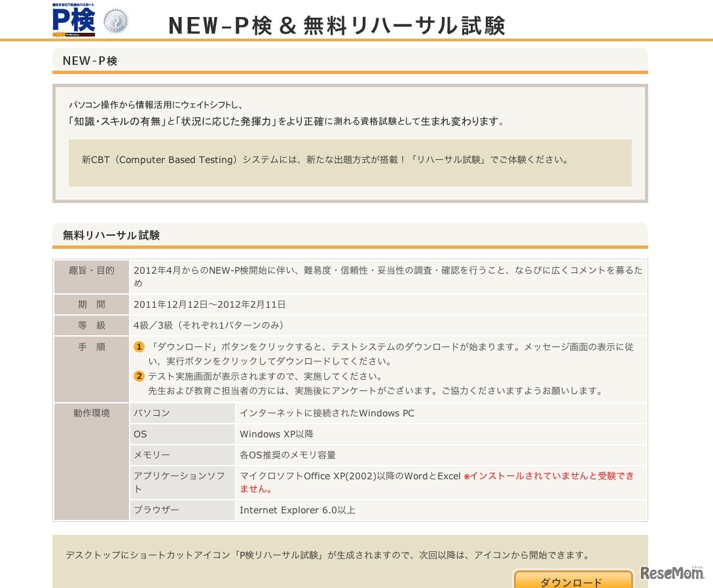Image resolution: width=713 pixels, height=588 pixels.
Task: Click the date range 2011年12月12日〜2012年2月11日
Action: pyautogui.click(x=210, y=304)
